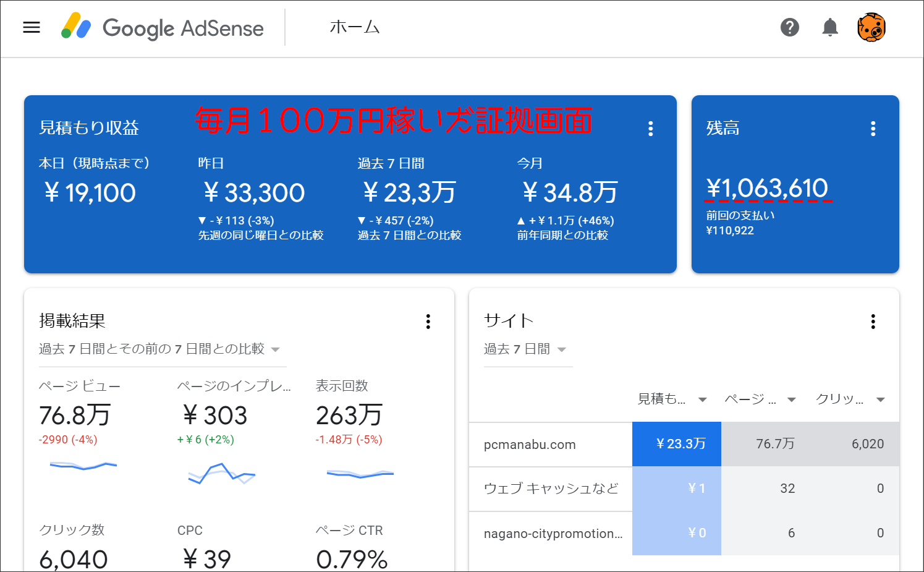The width and height of the screenshot is (924, 572).
Task: Click the ページビュー 76.8万 metric
Action: 75,416
